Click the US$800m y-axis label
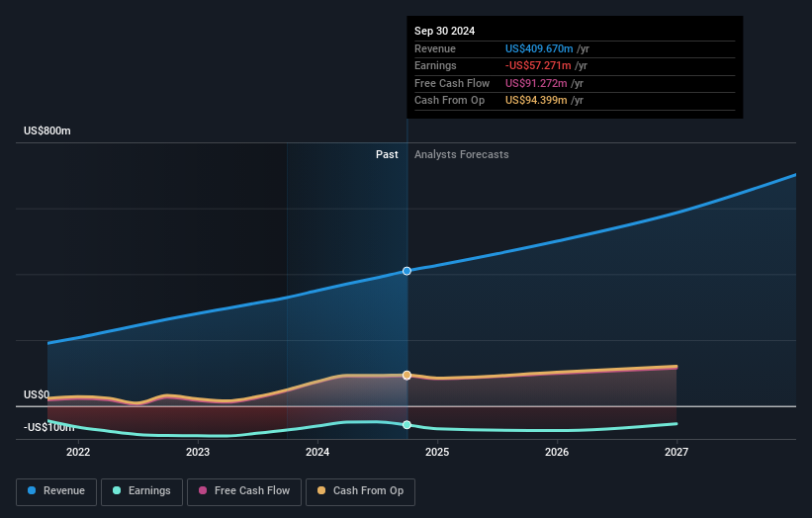 pos(47,130)
